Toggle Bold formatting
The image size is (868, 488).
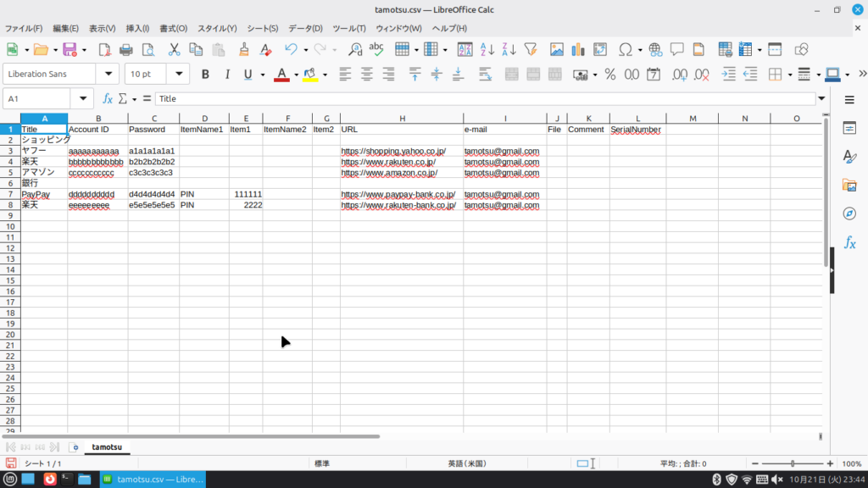(205, 75)
